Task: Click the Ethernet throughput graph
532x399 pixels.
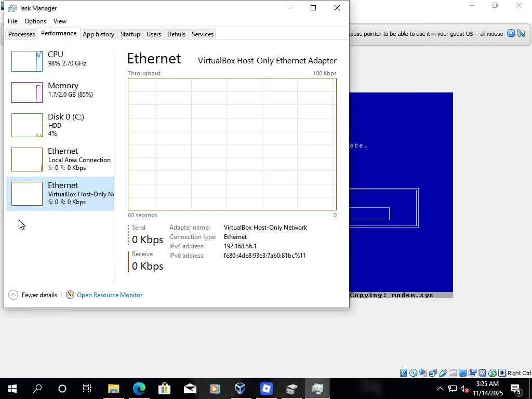Action: click(x=232, y=144)
